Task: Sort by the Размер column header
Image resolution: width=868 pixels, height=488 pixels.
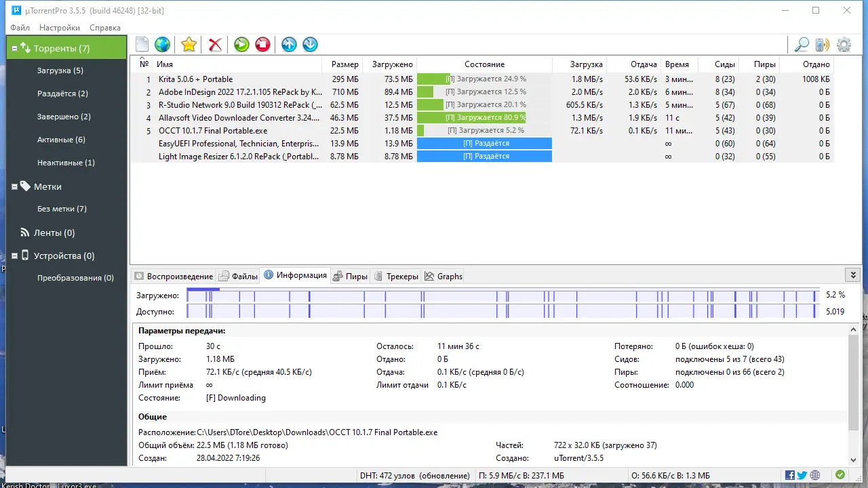Action: [x=342, y=64]
